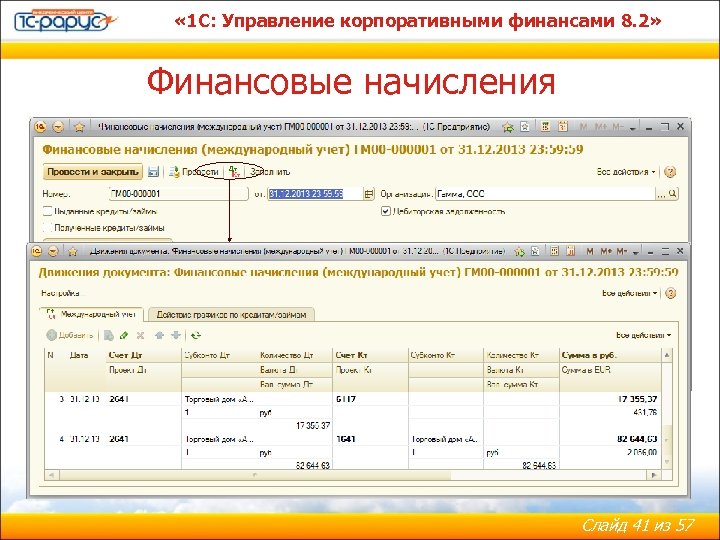Save document with the floppy disk icon

coord(153,172)
